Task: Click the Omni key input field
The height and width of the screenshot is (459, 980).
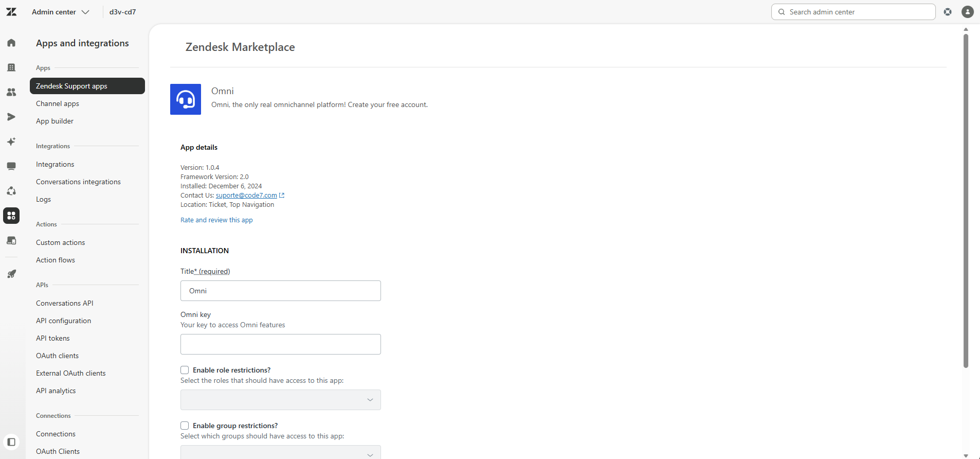Action: pos(281,344)
